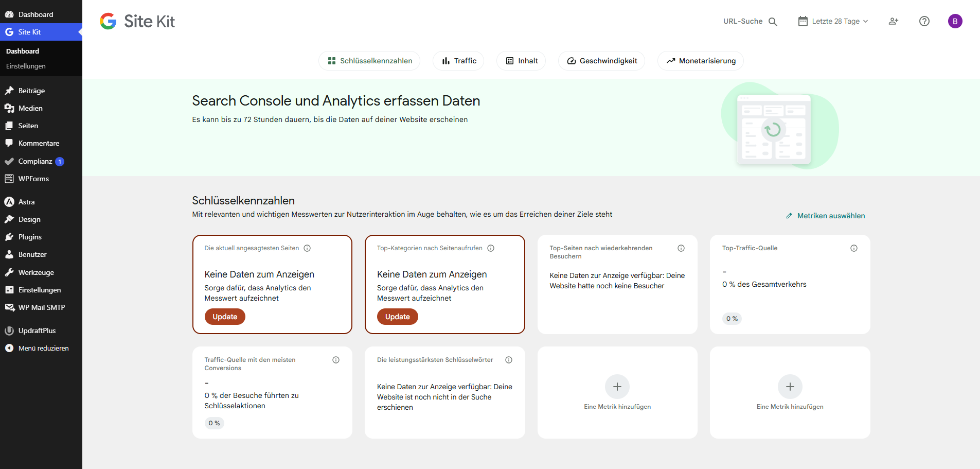The height and width of the screenshot is (469, 980).
Task: Open Plugins in the sidebar
Action: tap(41, 237)
